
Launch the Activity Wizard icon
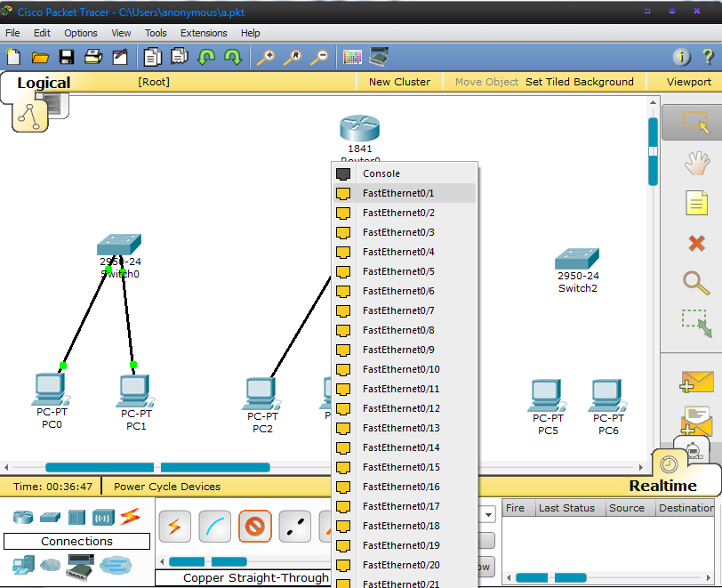coord(120,57)
